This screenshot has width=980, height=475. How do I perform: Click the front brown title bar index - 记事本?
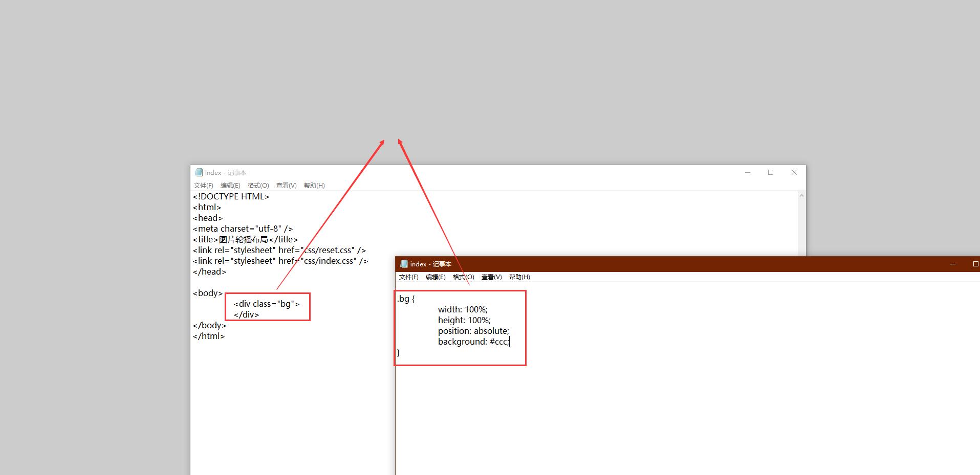click(x=431, y=264)
